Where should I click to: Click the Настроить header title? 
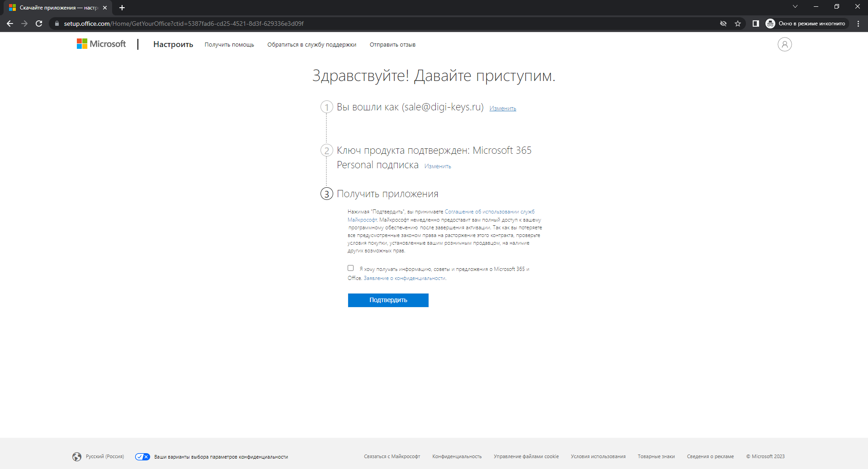[x=173, y=44]
